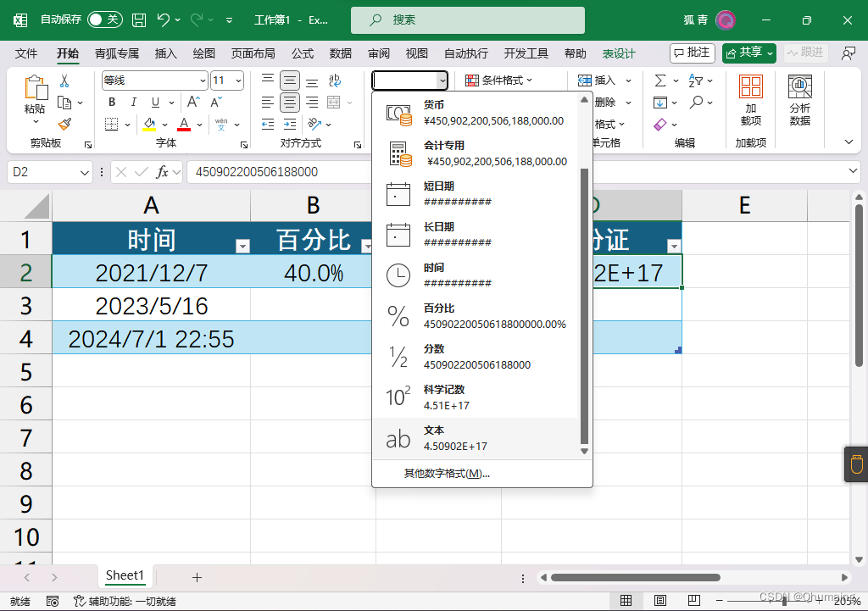
Task: Toggle Underline formatting
Action: pyautogui.click(x=155, y=103)
